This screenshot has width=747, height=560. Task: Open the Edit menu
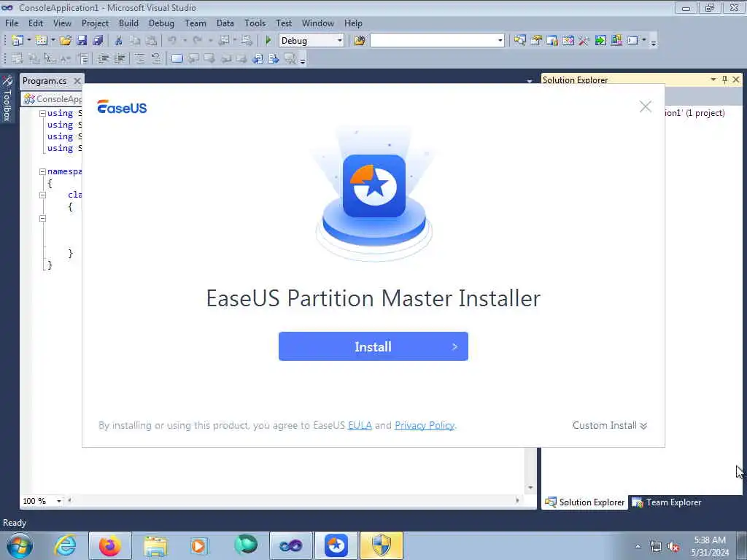tap(36, 23)
